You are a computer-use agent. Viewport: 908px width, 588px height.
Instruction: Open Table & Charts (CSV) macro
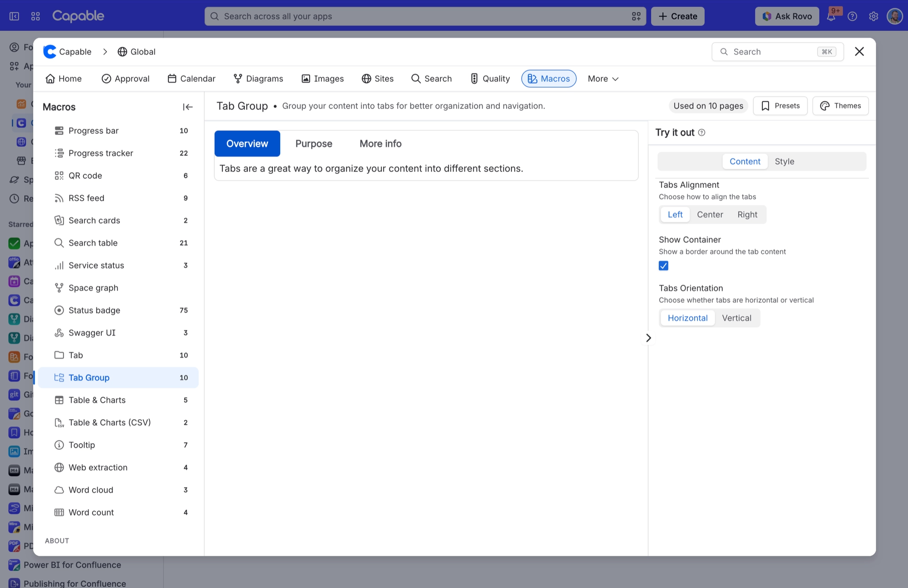(x=118, y=423)
